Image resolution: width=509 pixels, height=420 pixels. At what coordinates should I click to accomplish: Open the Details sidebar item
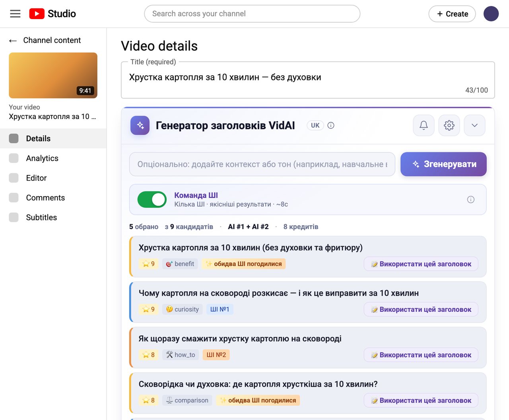(53, 138)
